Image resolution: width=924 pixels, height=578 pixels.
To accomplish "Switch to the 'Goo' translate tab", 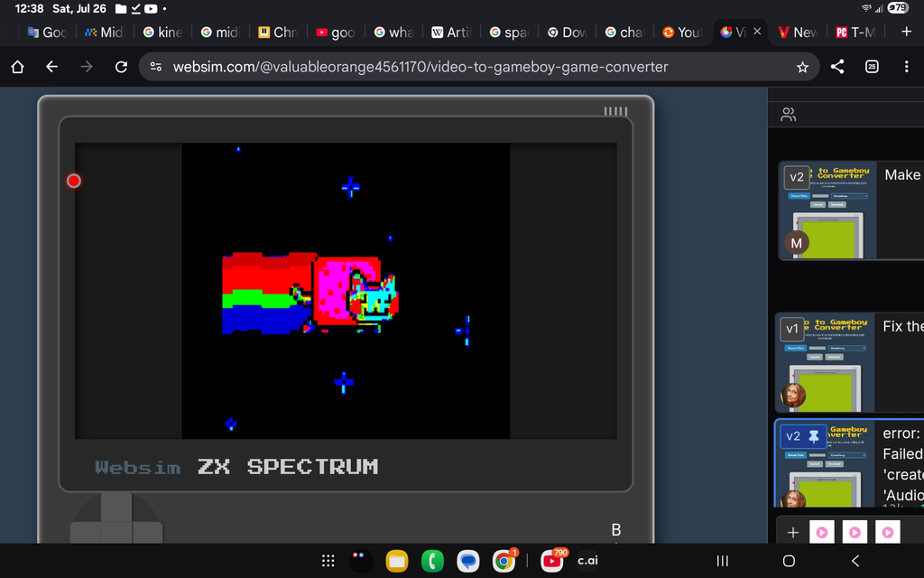I will (x=47, y=33).
